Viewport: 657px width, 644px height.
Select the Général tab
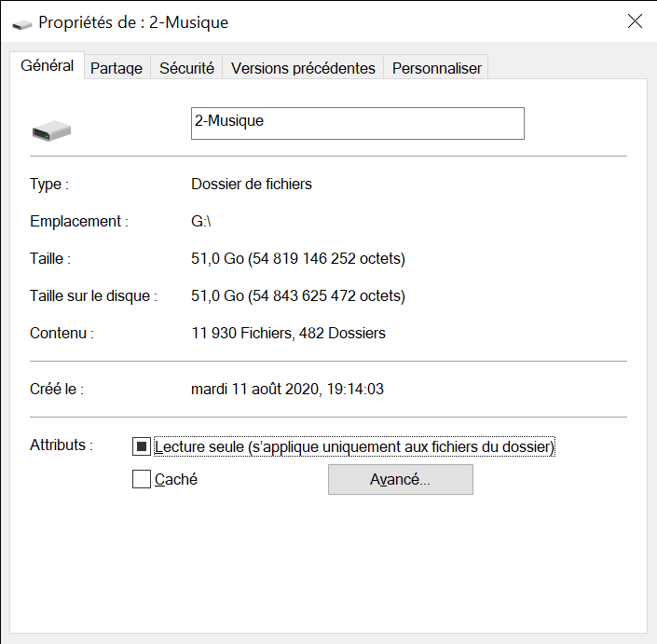point(48,66)
